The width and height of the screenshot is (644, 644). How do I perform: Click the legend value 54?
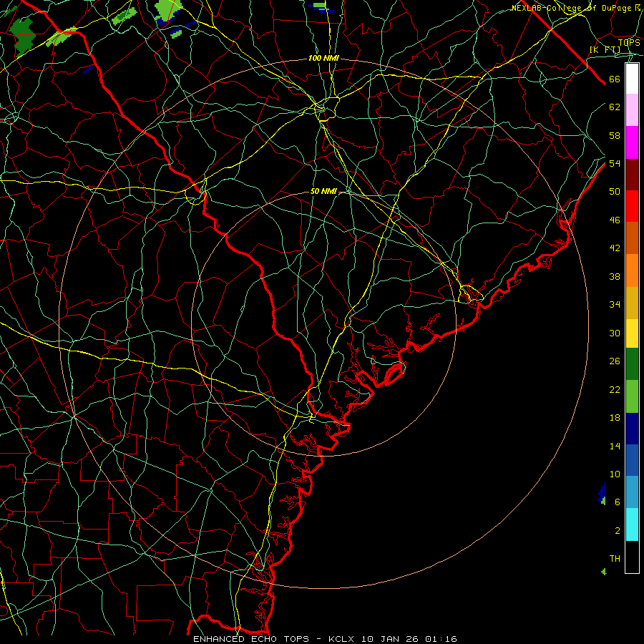click(x=615, y=163)
